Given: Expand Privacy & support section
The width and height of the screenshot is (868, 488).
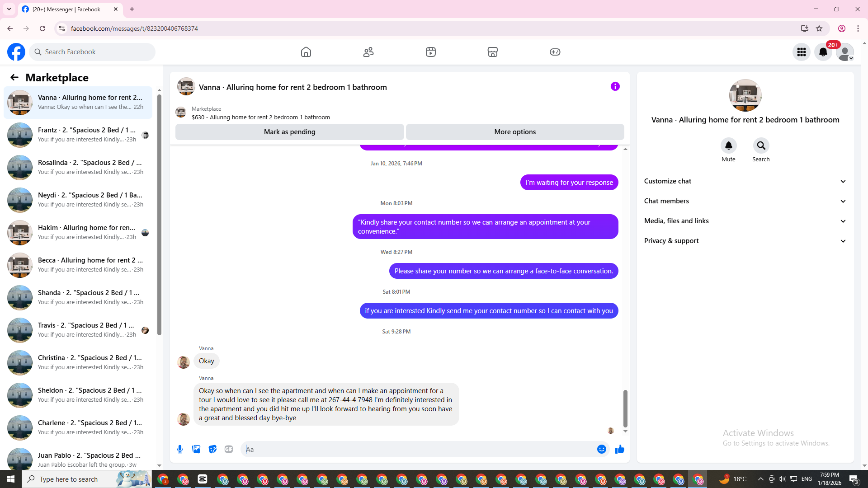Looking at the screenshot, I should [745, 241].
